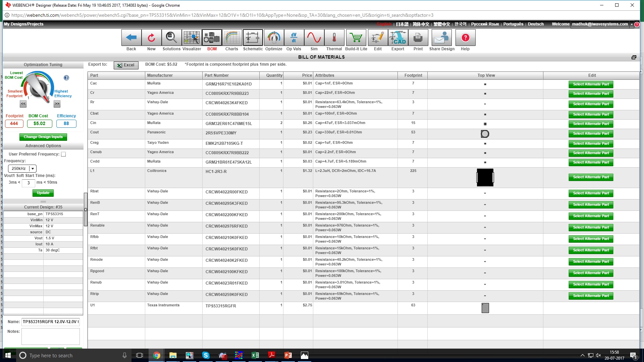Enable the User Preferred Frequency checkbox

click(x=63, y=155)
